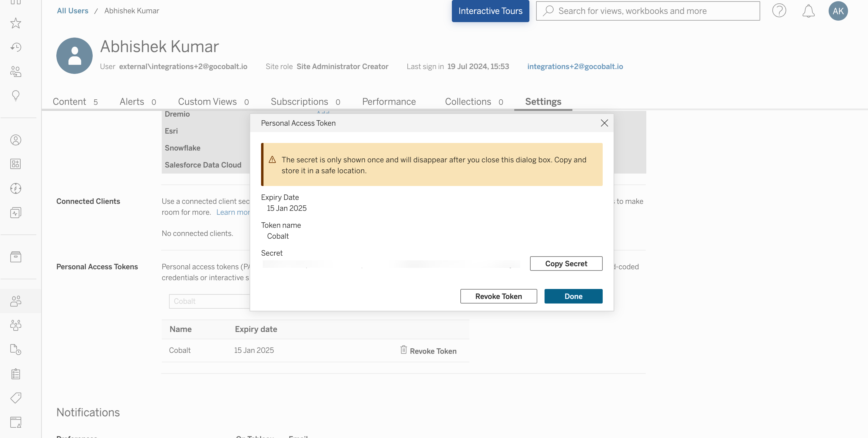The width and height of the screenshot is (868, 438).
Task: Open Recommendations lightbulb icon
Action: pyautogui.click(x=15, y=96)
